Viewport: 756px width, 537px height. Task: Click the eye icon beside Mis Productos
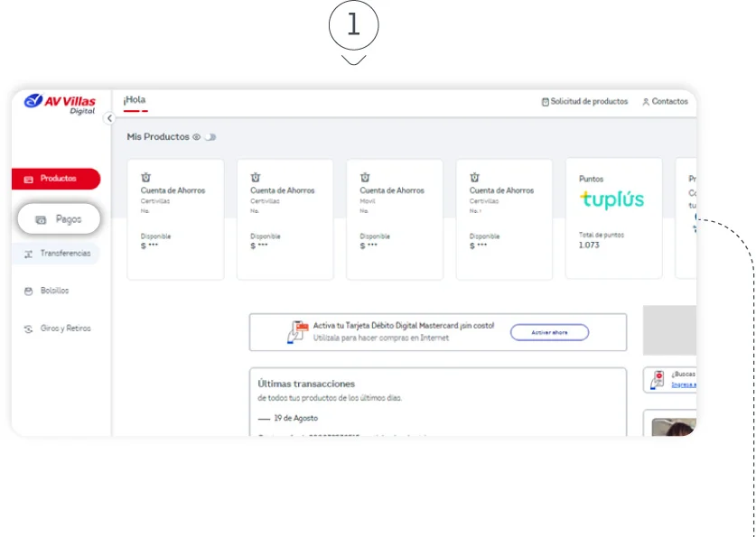[196, 137]
